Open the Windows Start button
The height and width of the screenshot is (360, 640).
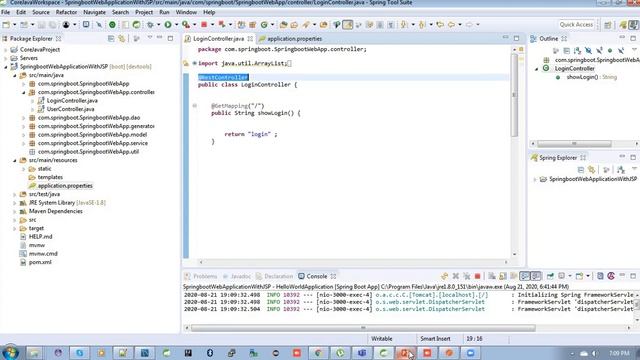[10, 352]
